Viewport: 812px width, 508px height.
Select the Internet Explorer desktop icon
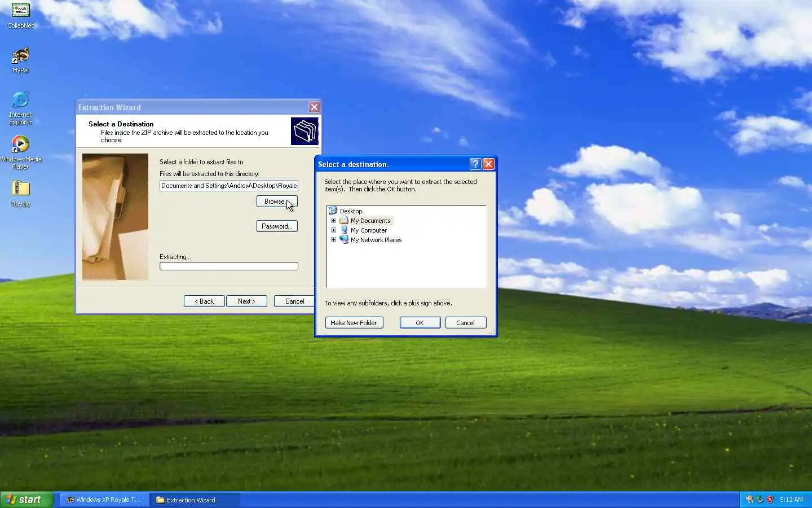pyautogui.click(x=20, y=108)
